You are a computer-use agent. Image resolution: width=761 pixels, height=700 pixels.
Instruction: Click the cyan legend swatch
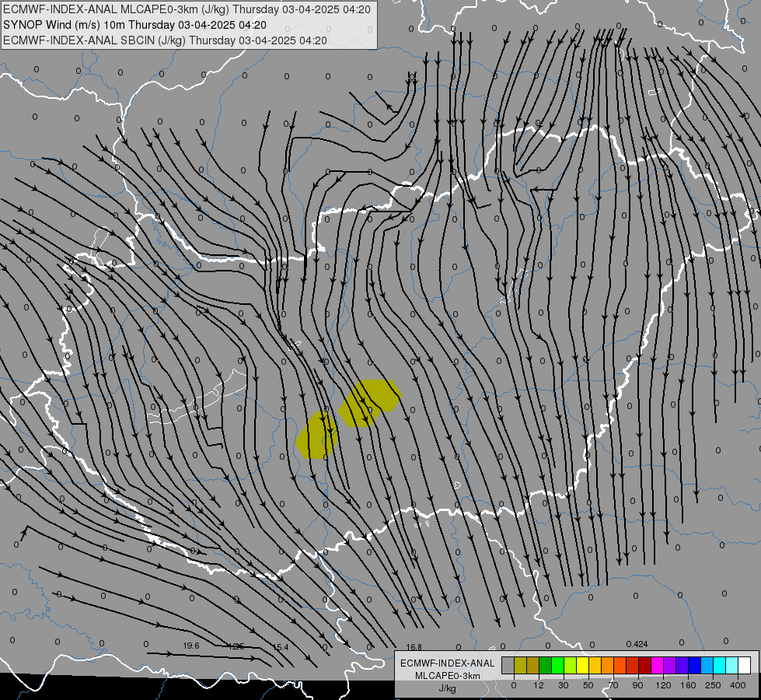tap(719, 665)
